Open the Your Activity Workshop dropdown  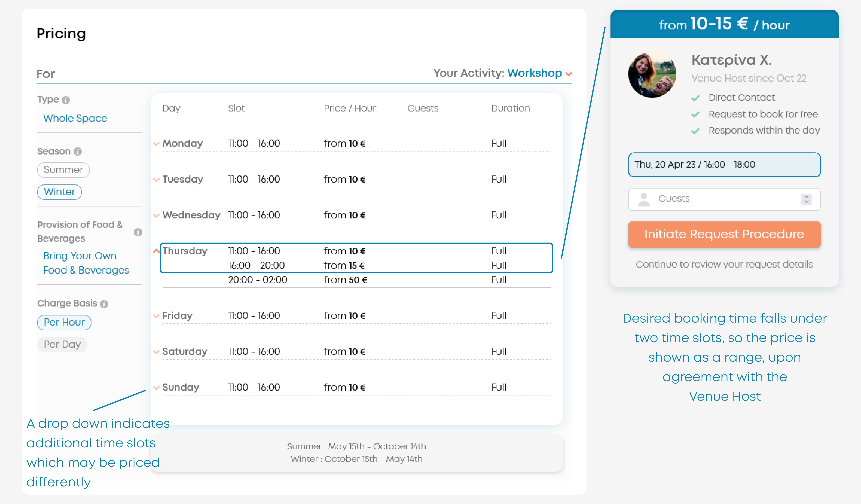pos(539,73)
